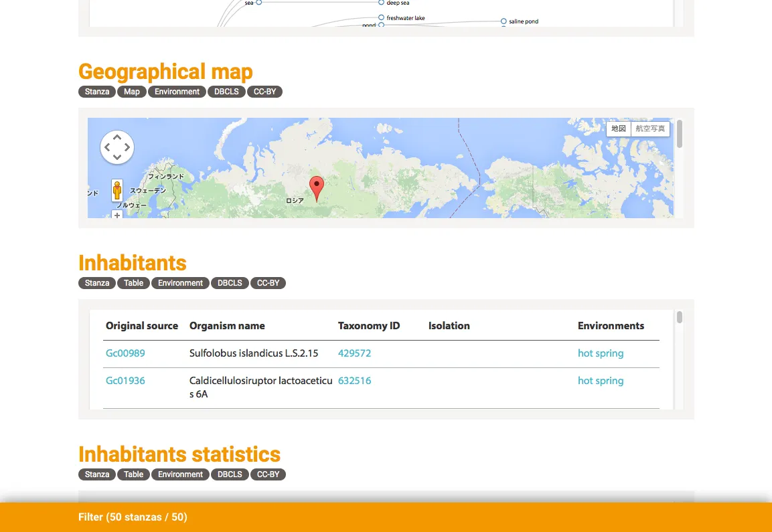Screen dimensions: 772x532
Task: Click the Stanza tag under Geographical map
Action: click(x=97, y=92)
